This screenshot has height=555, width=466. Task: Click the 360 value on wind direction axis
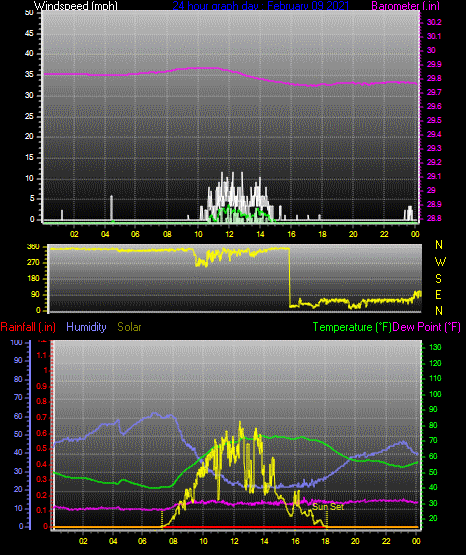(x=33, y=247)
